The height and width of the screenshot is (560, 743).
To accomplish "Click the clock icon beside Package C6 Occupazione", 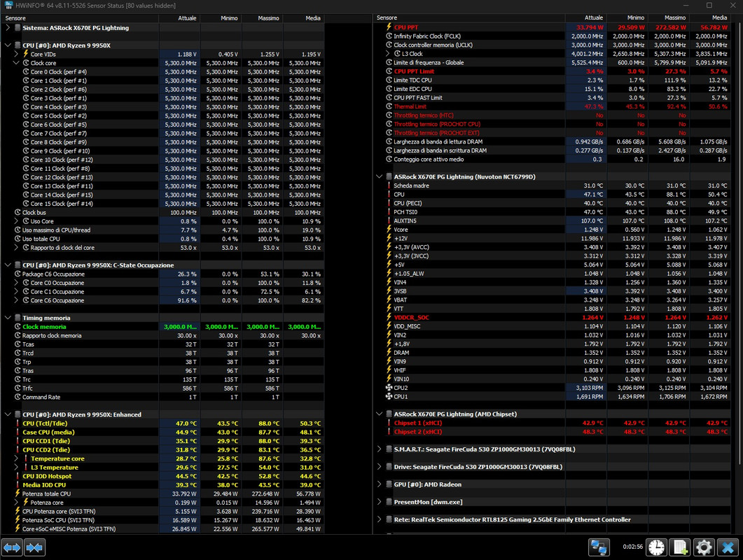I will 18,274.
